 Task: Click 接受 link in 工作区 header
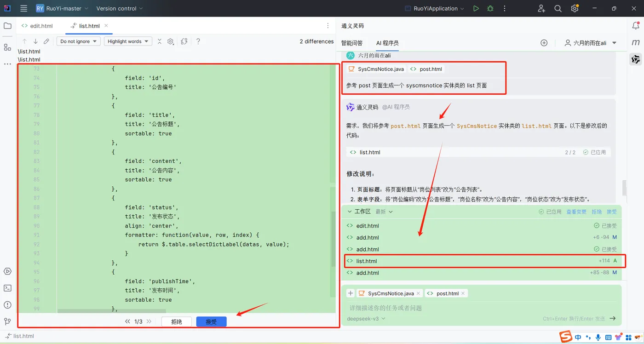click(x=612, y=212)
